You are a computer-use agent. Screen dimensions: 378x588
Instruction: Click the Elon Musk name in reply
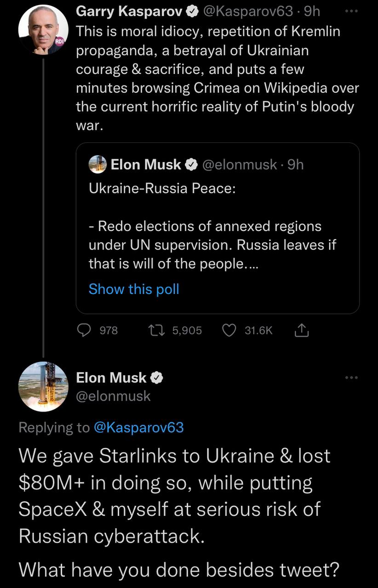111,378
